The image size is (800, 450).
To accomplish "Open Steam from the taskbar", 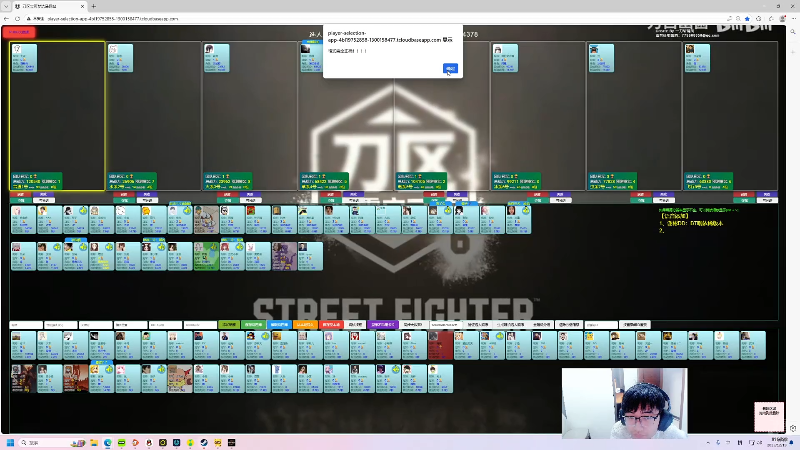I will [204, 442].
